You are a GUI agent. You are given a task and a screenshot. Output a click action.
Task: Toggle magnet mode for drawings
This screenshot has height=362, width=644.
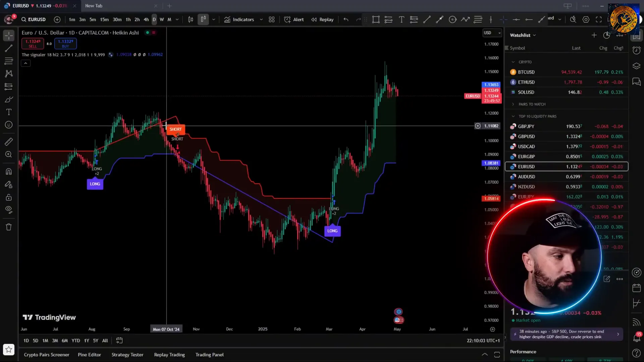[9, 172]
